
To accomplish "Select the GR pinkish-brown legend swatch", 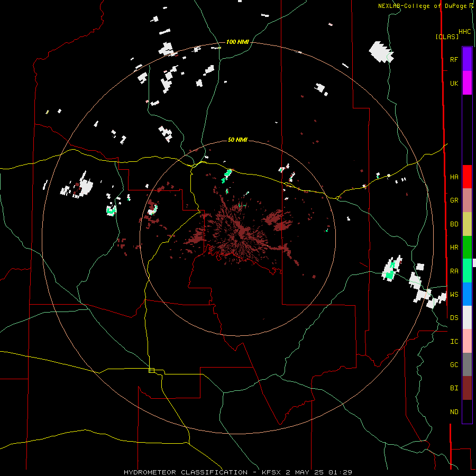I will [x=467, y=200].
